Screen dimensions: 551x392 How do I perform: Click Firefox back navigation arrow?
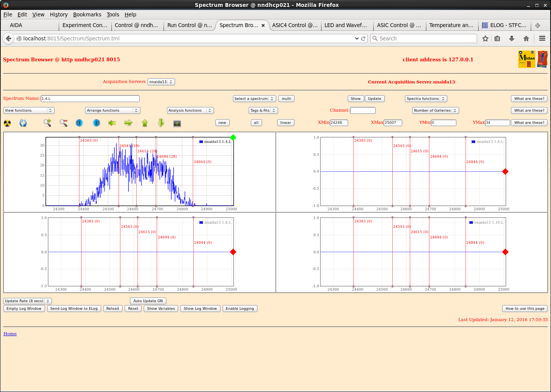[8, 38]
